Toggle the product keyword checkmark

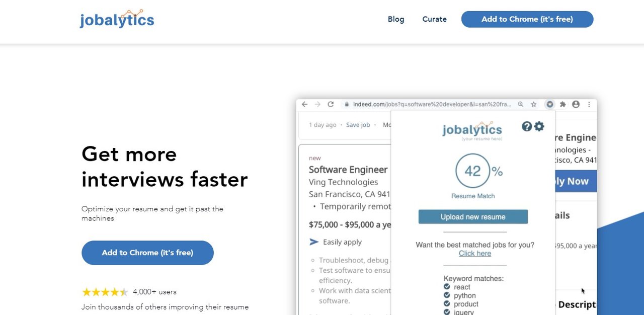[x=447, y=304]
